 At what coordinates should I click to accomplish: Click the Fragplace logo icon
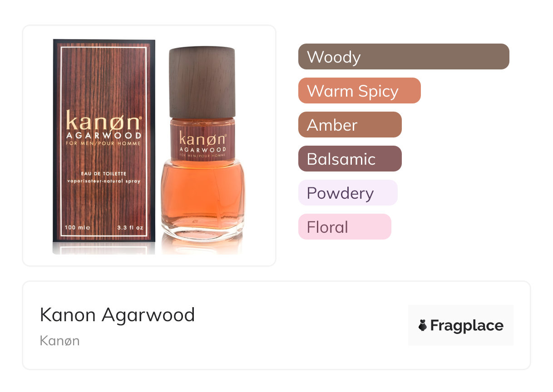[x=423, y=325]
